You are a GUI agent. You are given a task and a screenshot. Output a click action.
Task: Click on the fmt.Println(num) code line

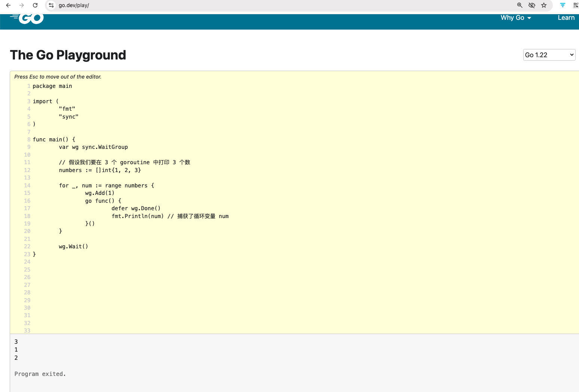137,216
